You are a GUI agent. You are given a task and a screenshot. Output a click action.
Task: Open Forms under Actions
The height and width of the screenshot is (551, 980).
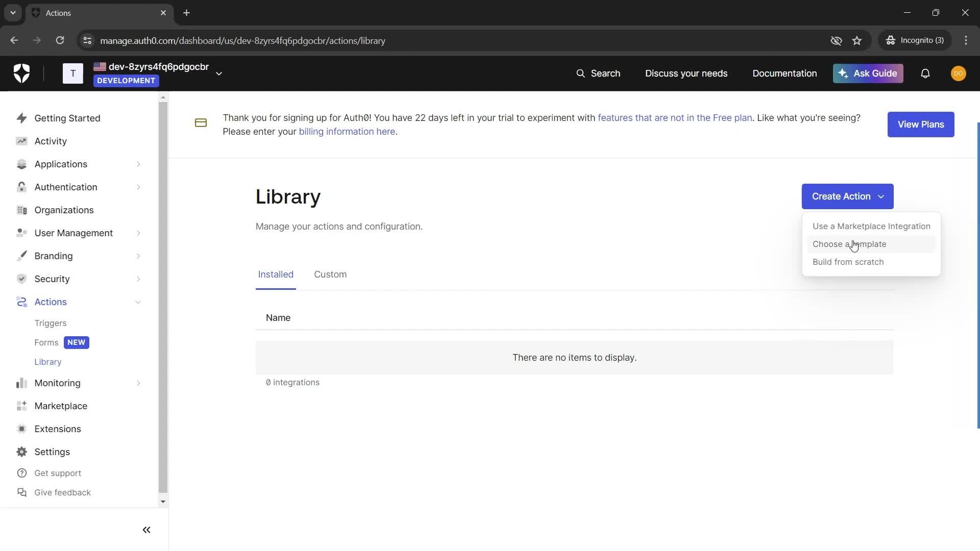(46, 343)
